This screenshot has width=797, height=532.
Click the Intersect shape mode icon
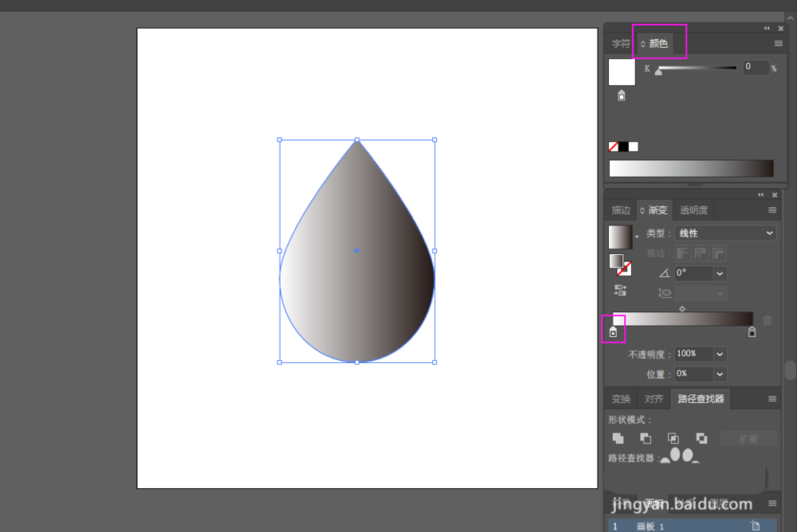tap(673, 438)
